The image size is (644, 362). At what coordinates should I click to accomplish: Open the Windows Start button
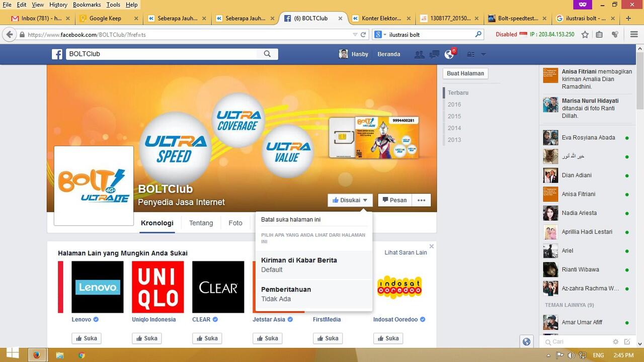pos(12,355)
